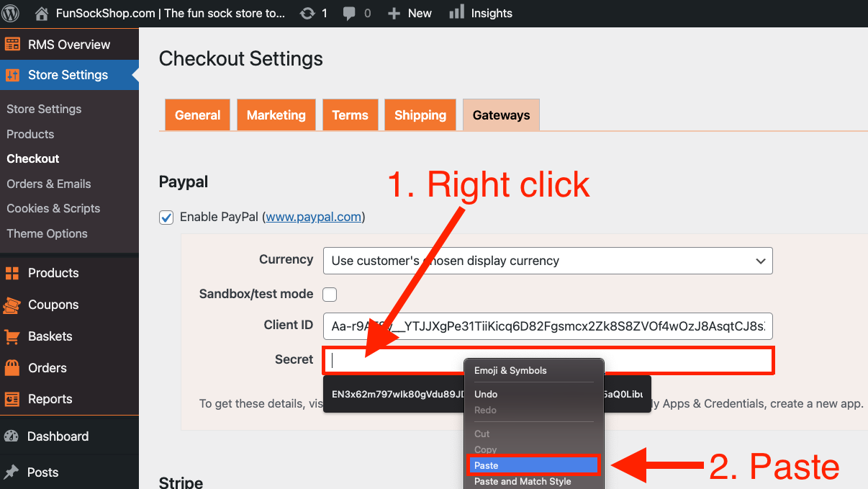Open Store Settings submenu item
Viewport: 868px width, 489px height.
click(x=44, y=109)
